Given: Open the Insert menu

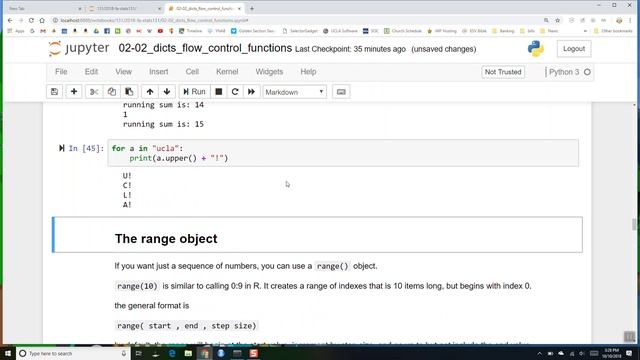Looking at the screenshot, I should [x=159, y=71].
